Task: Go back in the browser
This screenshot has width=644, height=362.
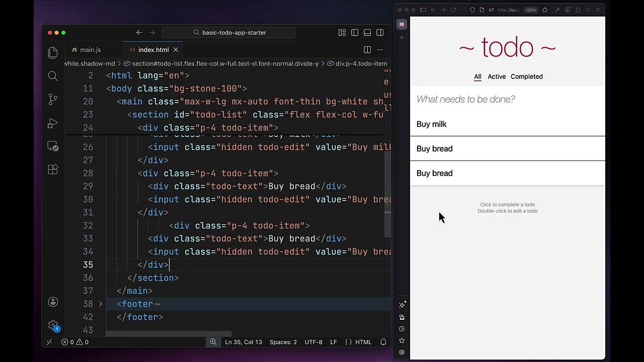Action: [433, 10]
